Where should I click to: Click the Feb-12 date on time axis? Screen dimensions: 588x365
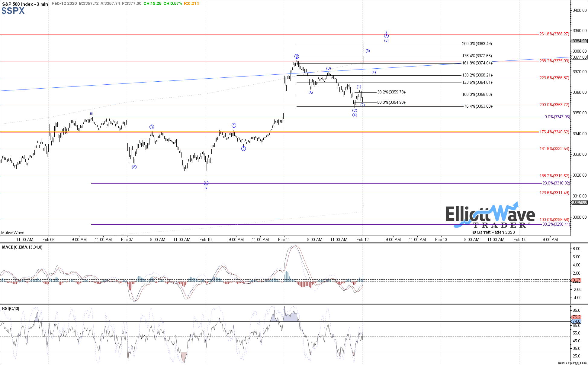(362, 240)
